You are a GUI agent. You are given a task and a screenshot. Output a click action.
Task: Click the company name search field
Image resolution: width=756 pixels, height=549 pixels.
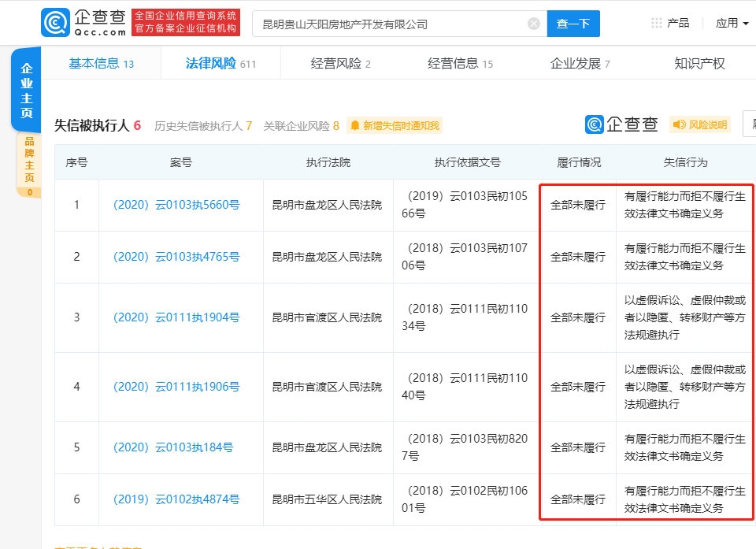coord(390,24)
